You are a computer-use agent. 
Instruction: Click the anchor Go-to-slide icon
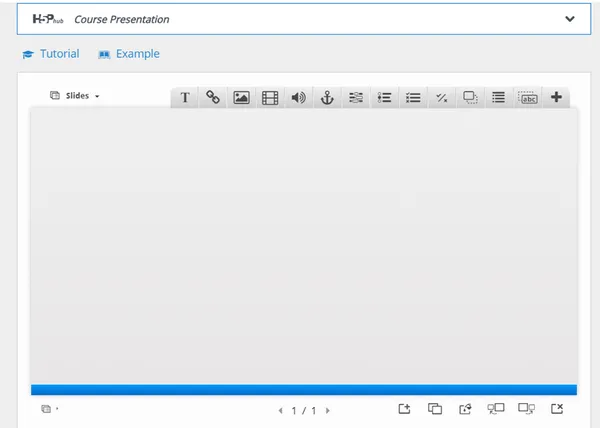tap(326, 98)
